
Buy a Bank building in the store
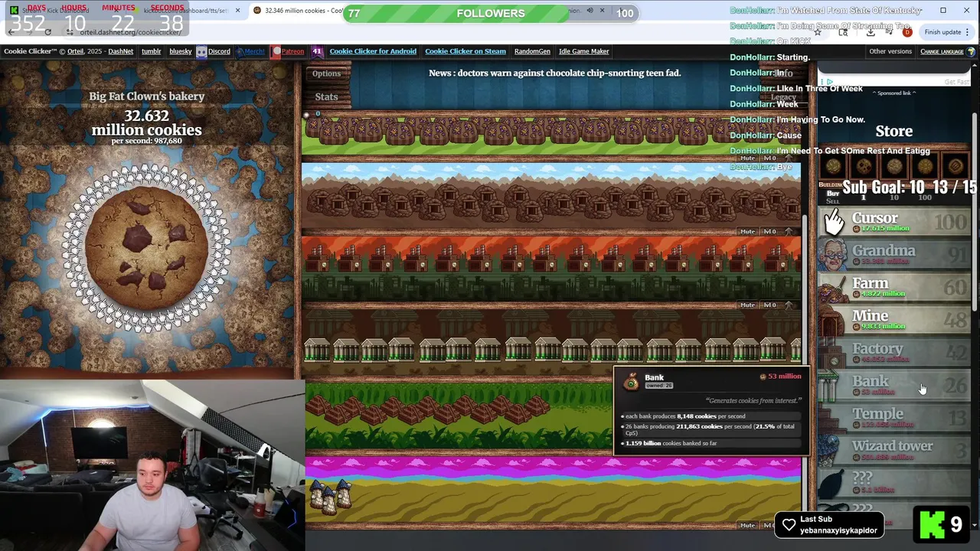coord(894,385)
